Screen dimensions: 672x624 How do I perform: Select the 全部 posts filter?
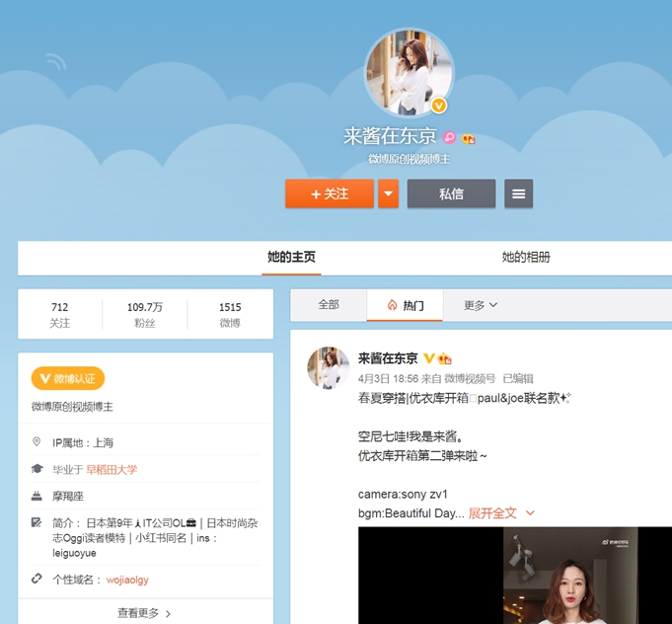tap(329, 305)
